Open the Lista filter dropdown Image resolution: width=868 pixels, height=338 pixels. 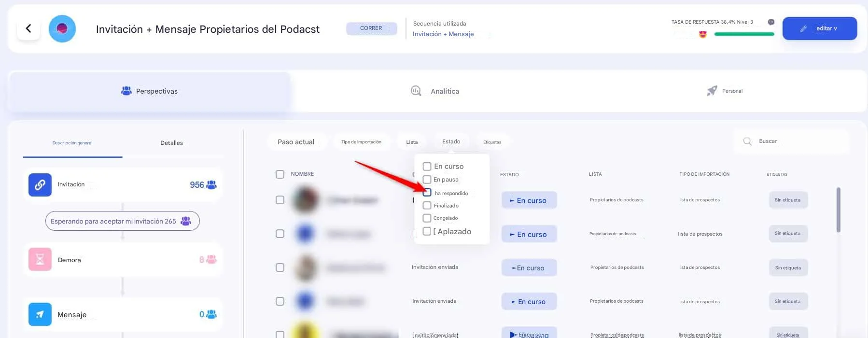click(412, 142)
